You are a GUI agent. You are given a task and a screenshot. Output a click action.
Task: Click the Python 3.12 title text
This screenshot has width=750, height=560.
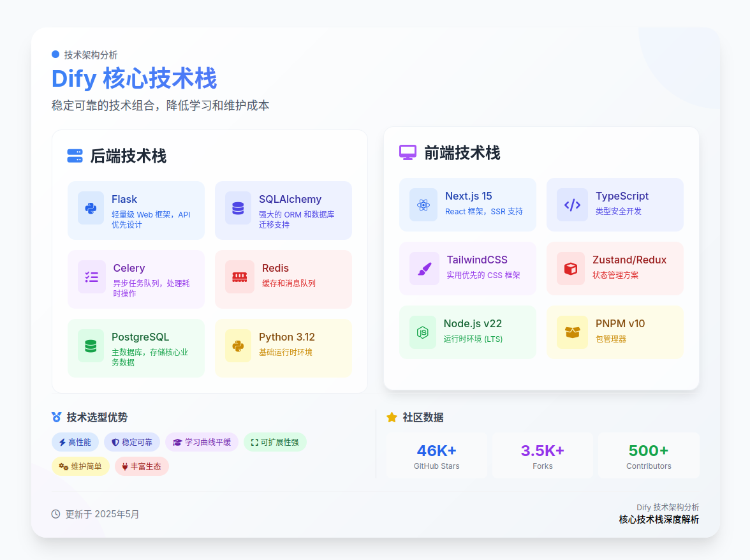287,337
